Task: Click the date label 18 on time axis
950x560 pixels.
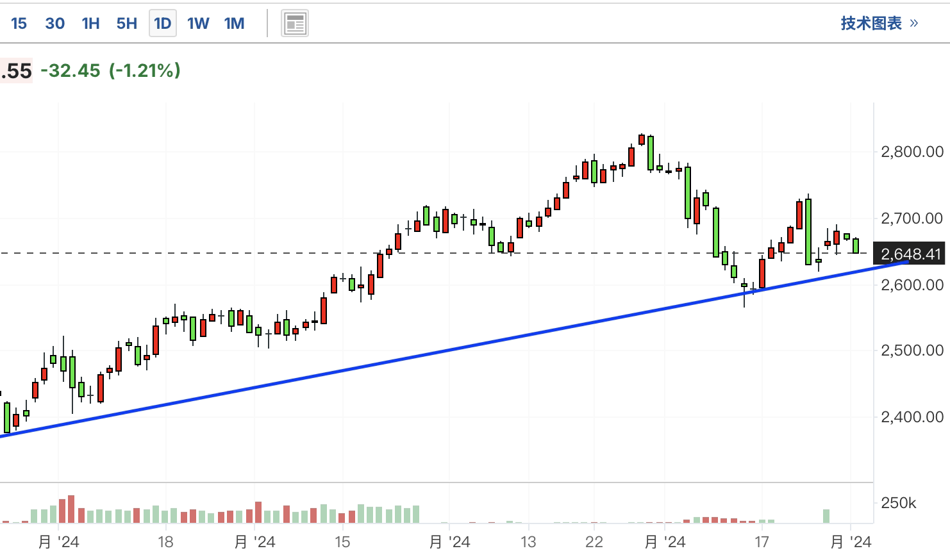Action: click(x=165, y=542)
